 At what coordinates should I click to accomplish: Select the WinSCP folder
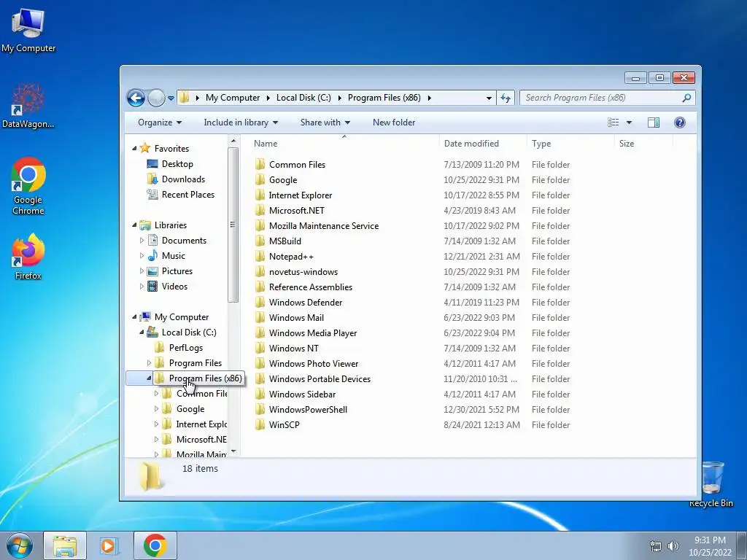tap(284, 425)
